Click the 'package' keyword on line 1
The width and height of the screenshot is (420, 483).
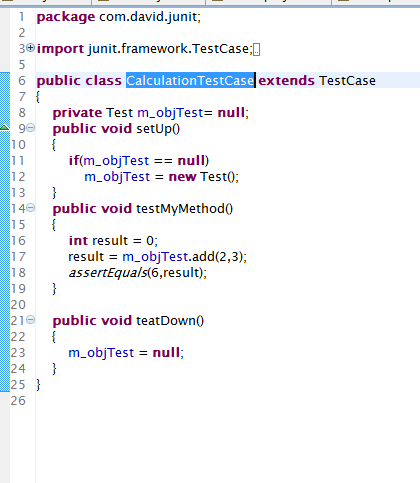point(66,17)
